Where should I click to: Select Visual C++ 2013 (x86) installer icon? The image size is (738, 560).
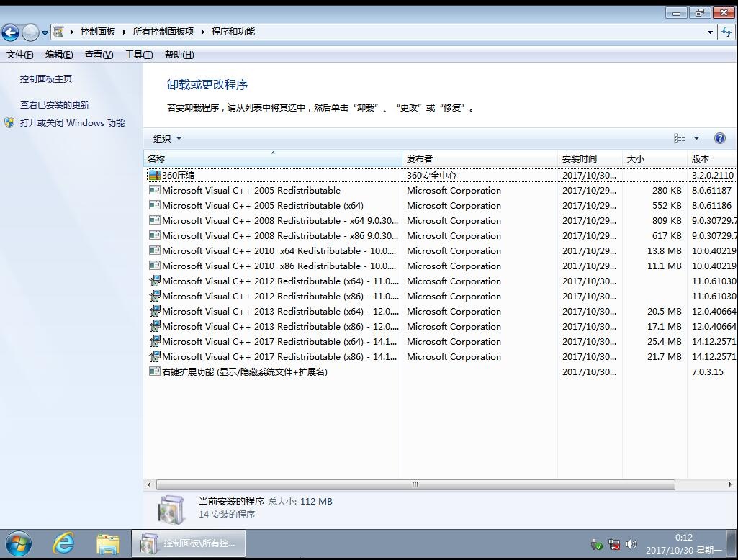coord(154,326)
